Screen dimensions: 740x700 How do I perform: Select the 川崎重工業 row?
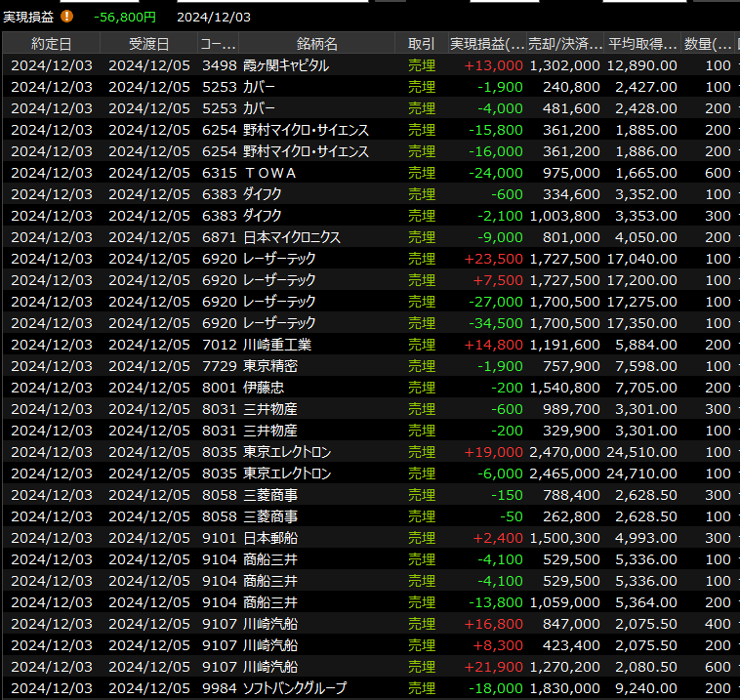point(278,345)
